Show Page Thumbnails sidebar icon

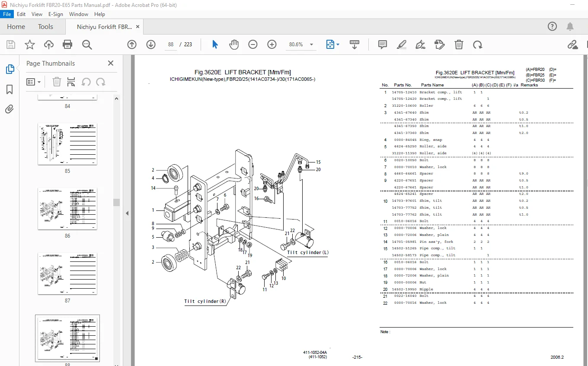[10, 69]
